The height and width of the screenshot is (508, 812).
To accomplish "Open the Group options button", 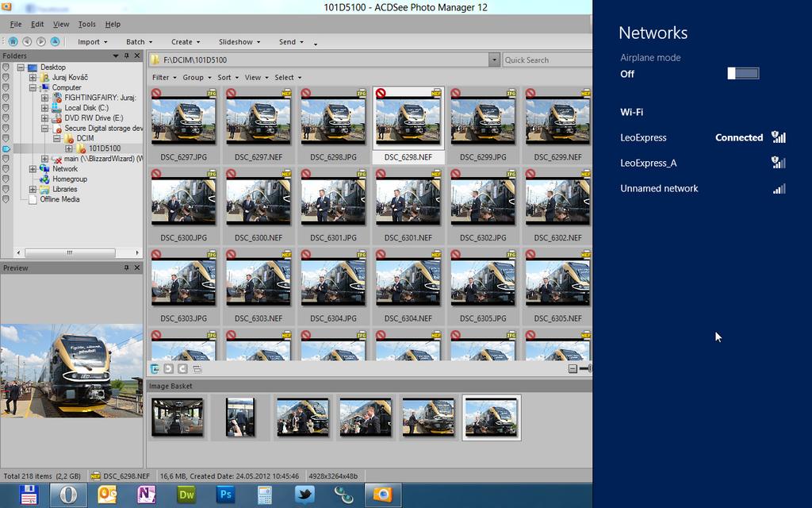I will point(197,77).
